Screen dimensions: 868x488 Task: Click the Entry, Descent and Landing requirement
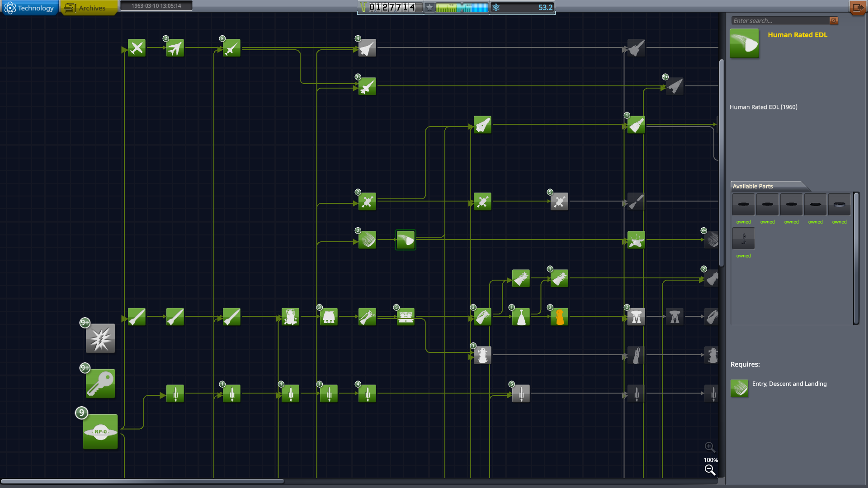tap(789, 384)
